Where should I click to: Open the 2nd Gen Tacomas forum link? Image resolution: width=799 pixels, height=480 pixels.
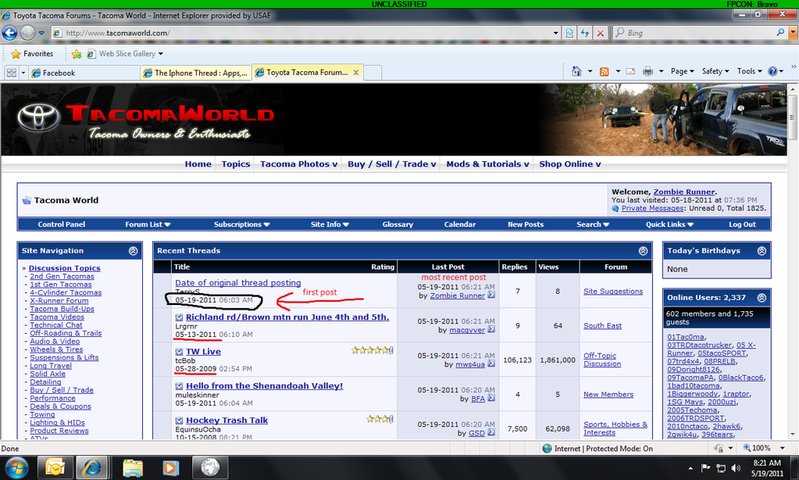pyautogui.click(x=62, y=276)
